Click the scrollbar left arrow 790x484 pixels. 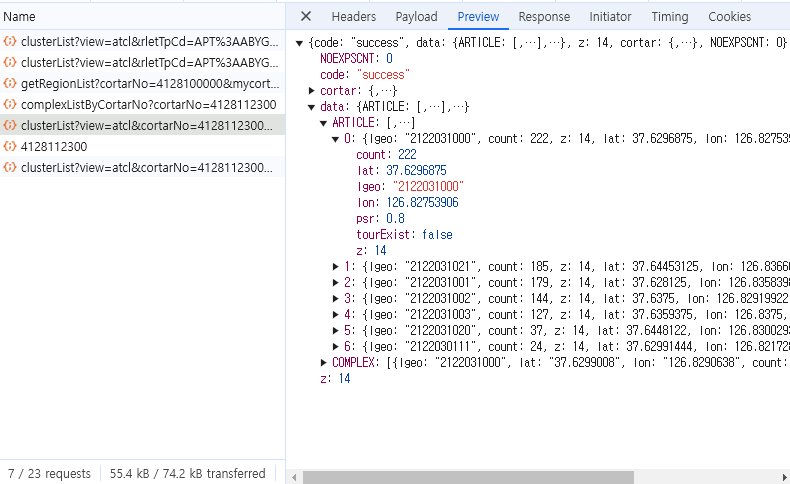pos(294,477)
